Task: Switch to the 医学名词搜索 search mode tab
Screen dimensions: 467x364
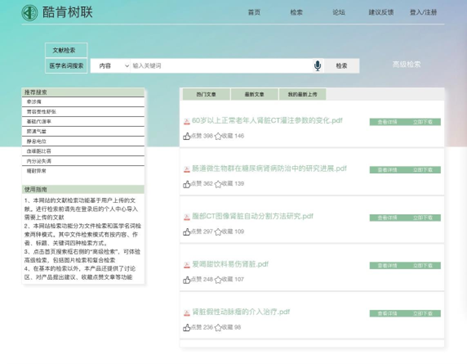Action: pos(66,66)
